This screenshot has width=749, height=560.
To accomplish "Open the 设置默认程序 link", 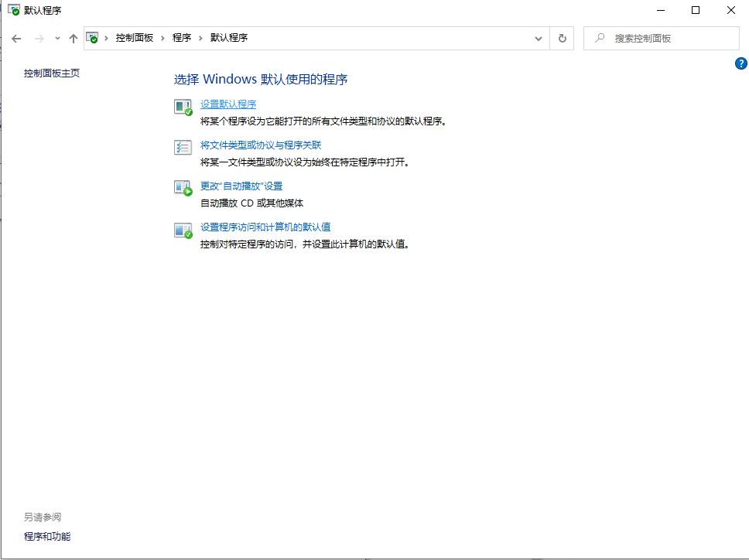I will pos(228,104).
